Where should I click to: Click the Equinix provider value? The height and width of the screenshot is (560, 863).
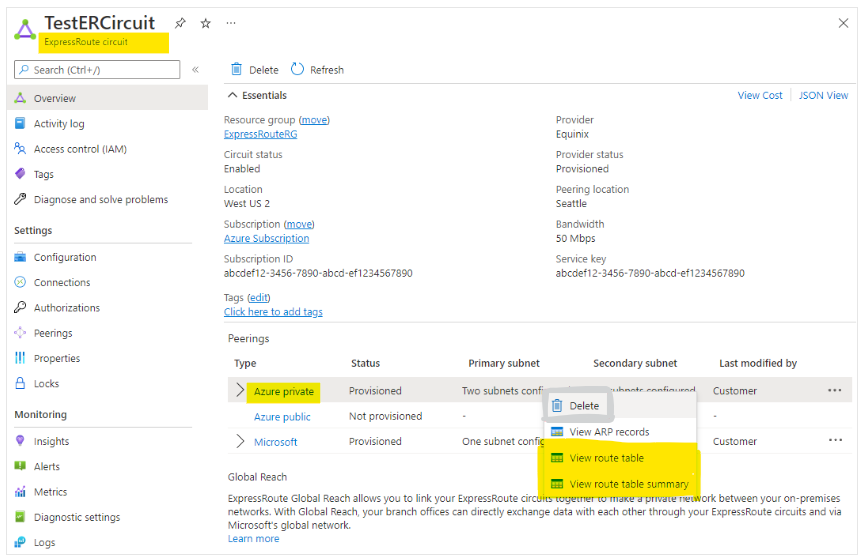(x=572, y=134)
